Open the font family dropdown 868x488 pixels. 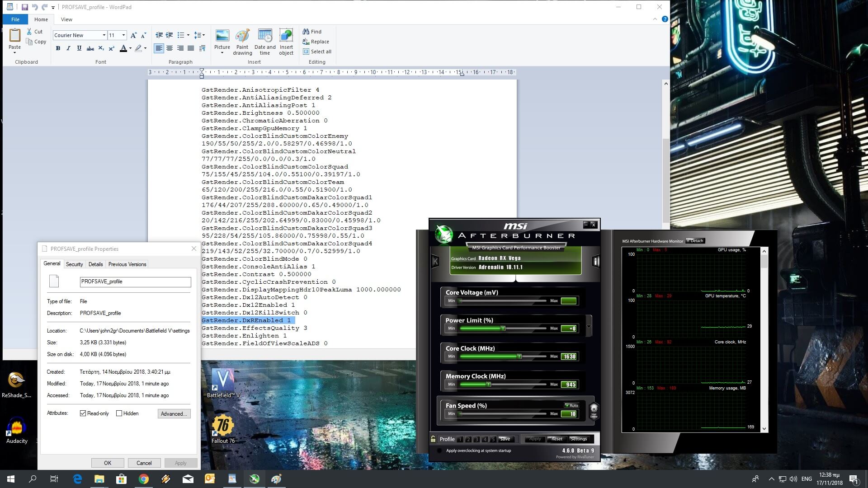104,35
